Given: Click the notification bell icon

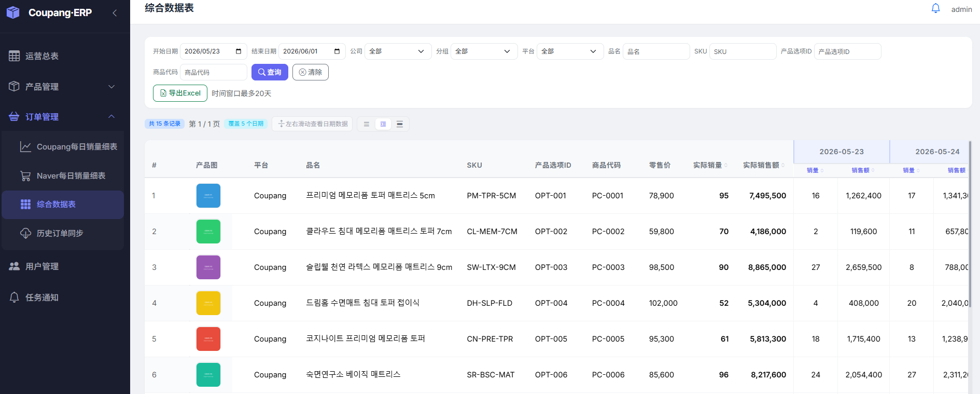Looking at the screenshot, I should [x=935, y=8].
